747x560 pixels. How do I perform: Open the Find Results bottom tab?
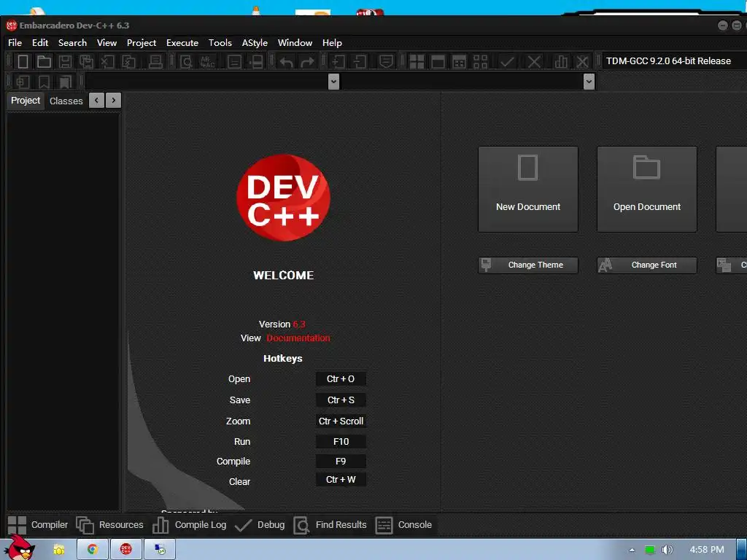tap(330, 525)
